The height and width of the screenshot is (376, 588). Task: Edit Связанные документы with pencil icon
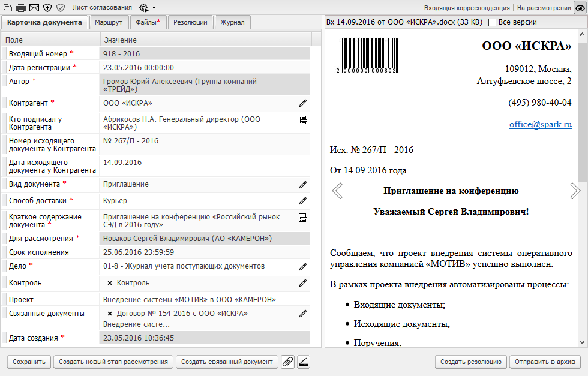click(303, 314)
